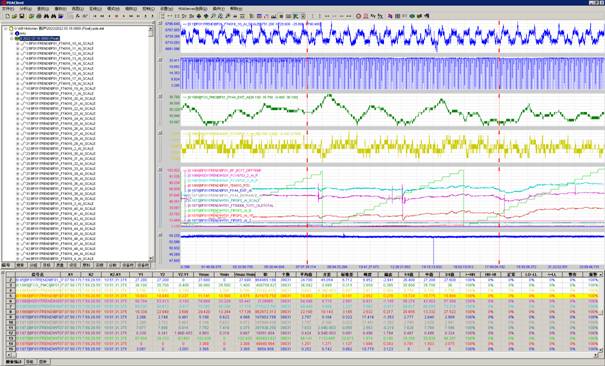Click BF_BCVT_DIFFTEMP legend entry in multi-signal graph
Image resolution: width=605 pixels, height=366 pixels.
point(224,170)
